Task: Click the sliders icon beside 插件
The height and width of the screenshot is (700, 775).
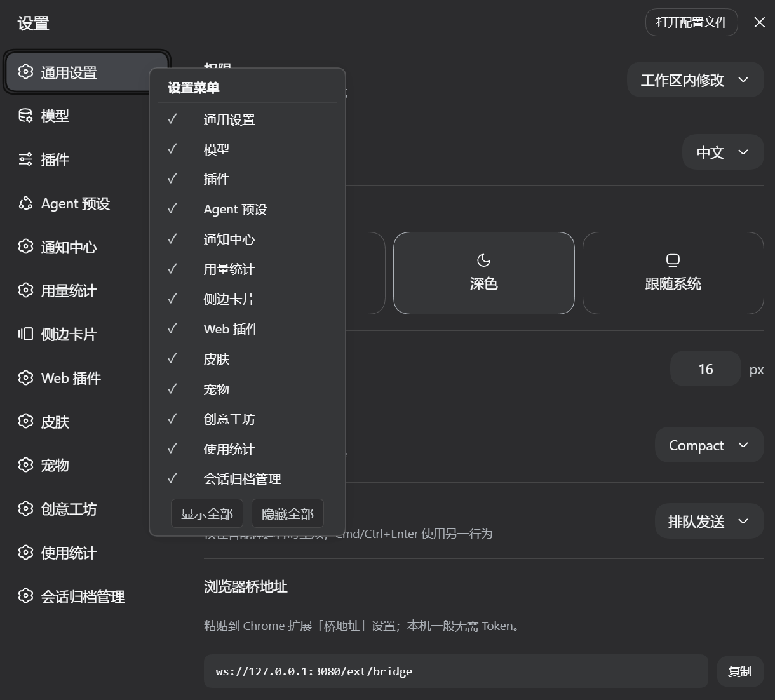Action: [x=25, y=159]
